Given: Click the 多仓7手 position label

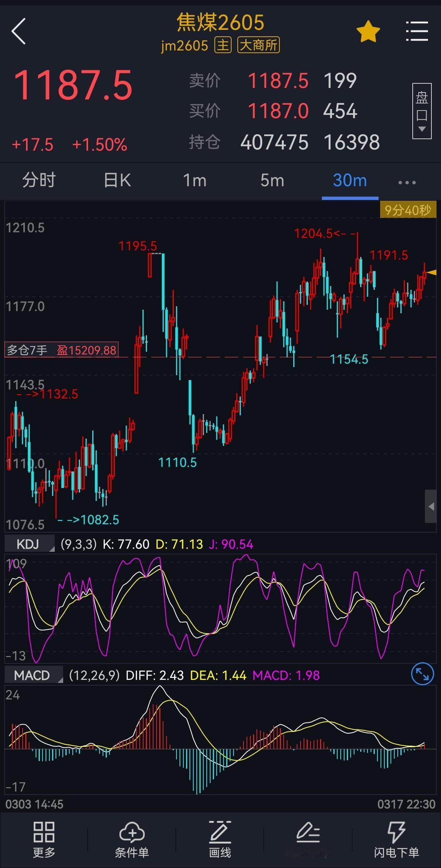Looking at the screenshot, I should [x=27, y=350].
